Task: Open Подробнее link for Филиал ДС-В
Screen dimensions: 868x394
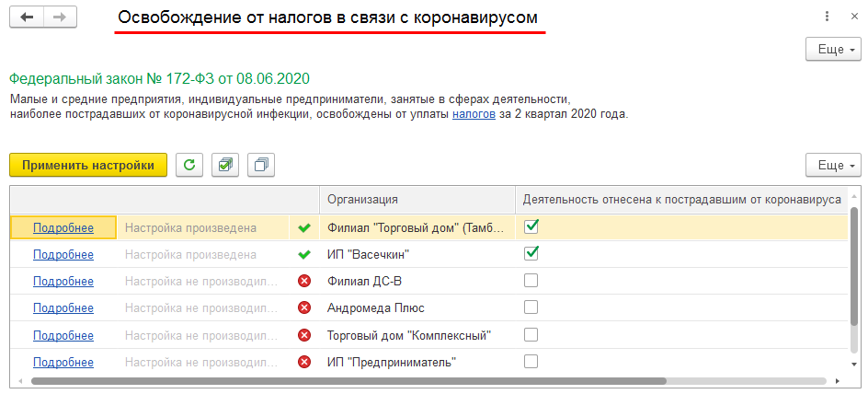Action: [63, 281]
